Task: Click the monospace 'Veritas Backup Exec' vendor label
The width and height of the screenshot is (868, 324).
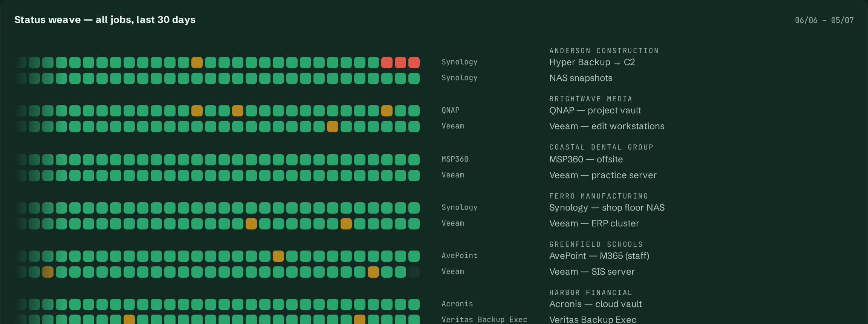Action: [x=484, y=319]
